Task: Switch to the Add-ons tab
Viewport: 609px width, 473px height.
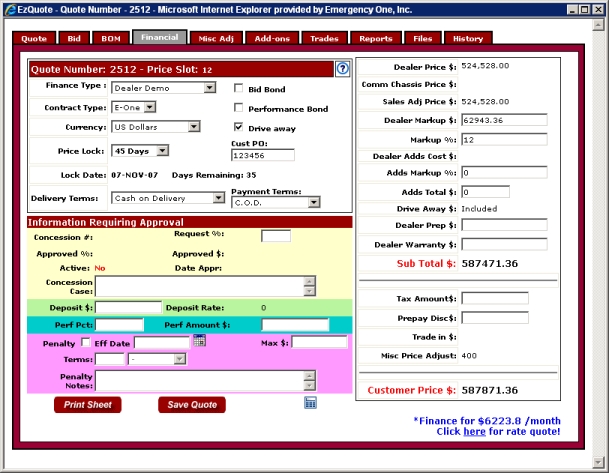Action: click(272, 38)
